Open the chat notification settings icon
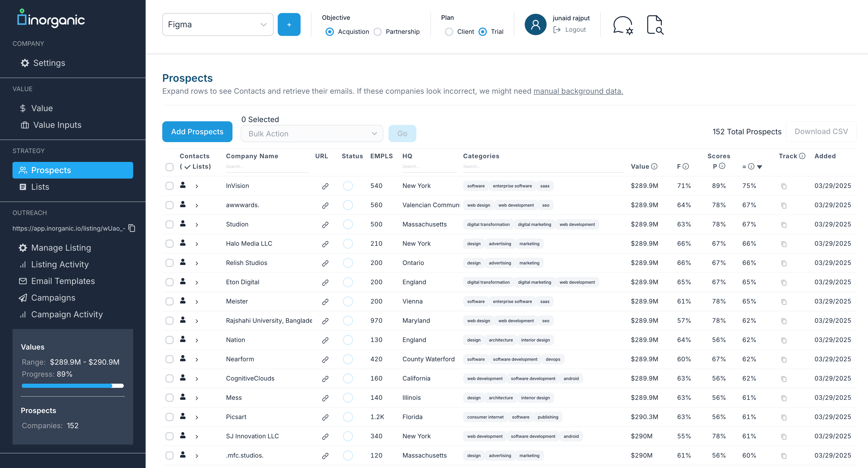 pos(623,25)
